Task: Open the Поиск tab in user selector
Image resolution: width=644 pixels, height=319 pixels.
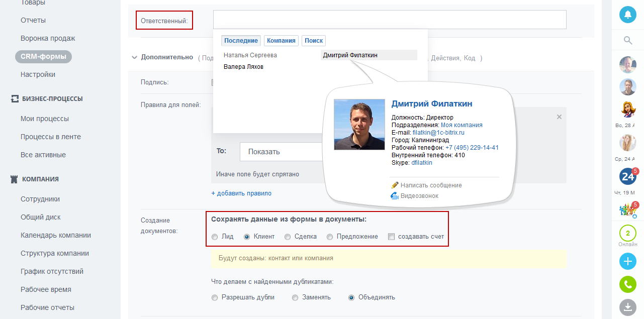Action: 314,41
